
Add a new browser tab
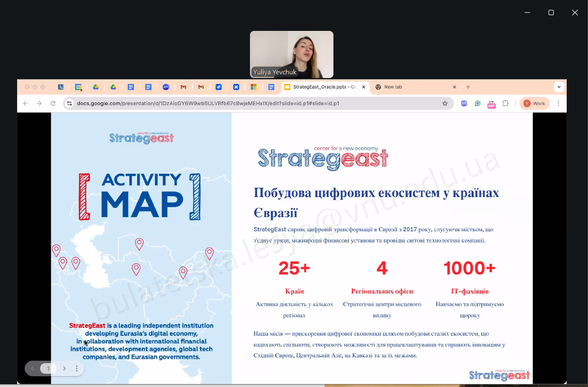point(468,87)
